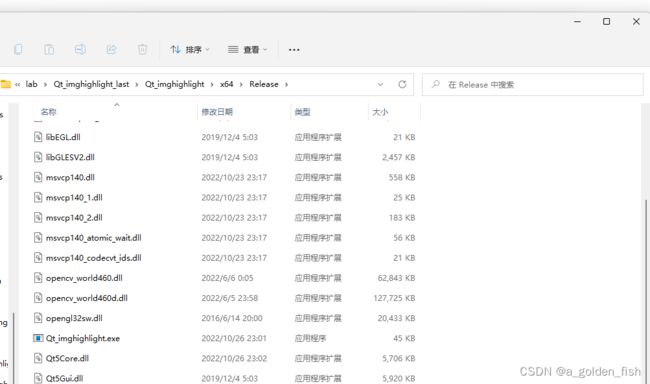Expand the address bar history dropdown
The image size is (650, 384).
(x=380, y=84)
